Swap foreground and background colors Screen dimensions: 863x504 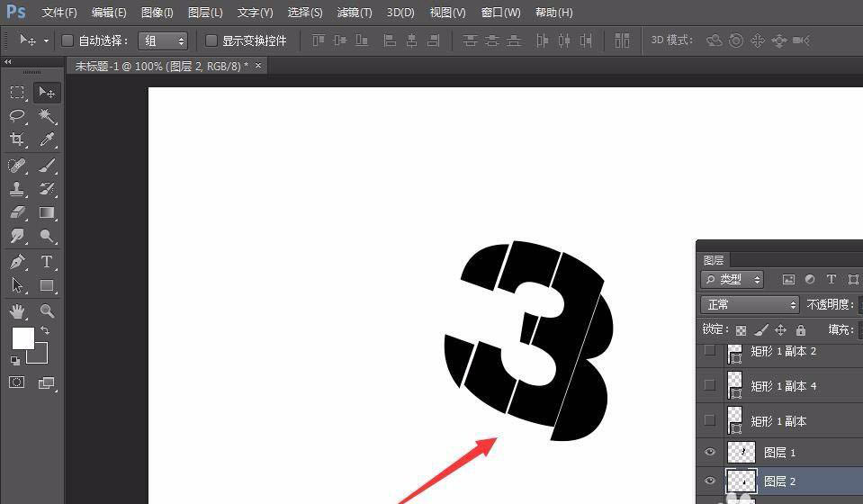click(x=45, y=330)
